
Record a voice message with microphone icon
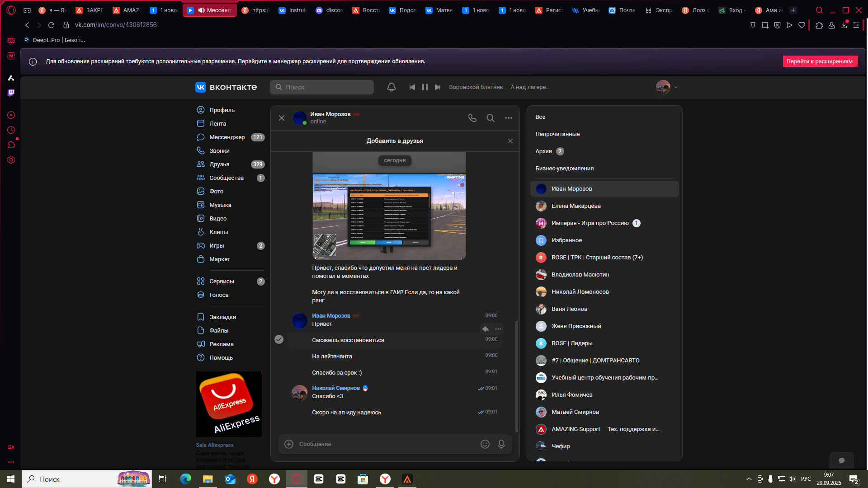point(501,444)
